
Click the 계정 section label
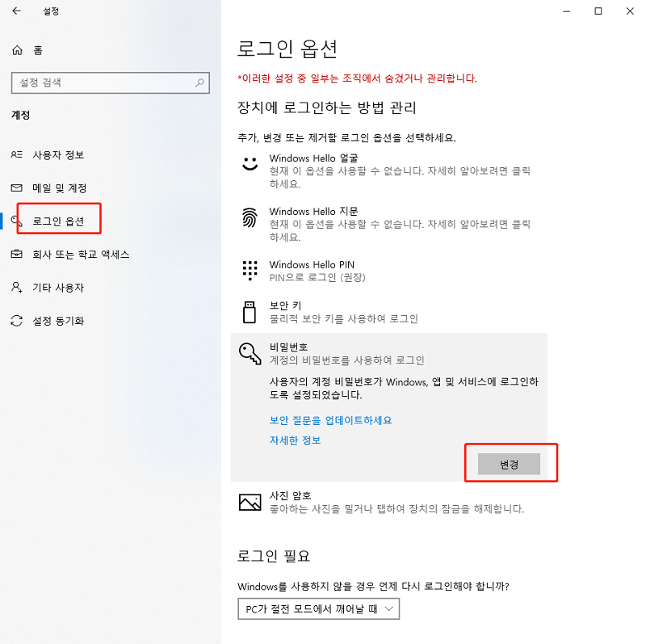pos(21,115)
